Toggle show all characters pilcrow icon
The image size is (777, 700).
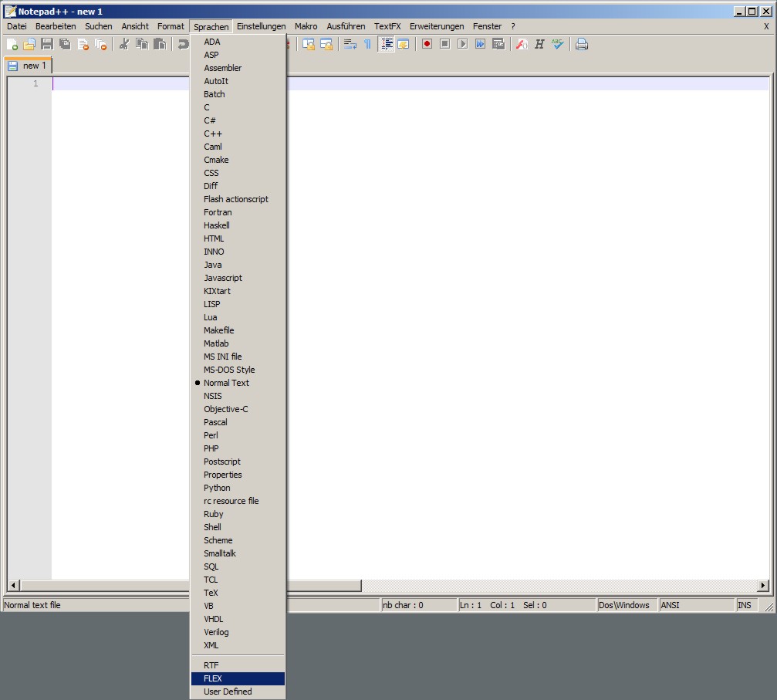368,45
